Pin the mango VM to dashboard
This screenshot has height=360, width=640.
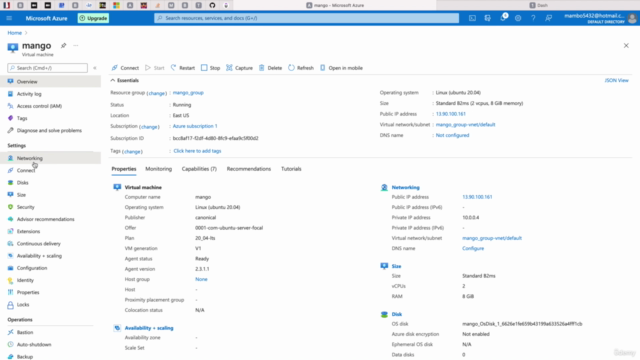click(x=63, y=45)
